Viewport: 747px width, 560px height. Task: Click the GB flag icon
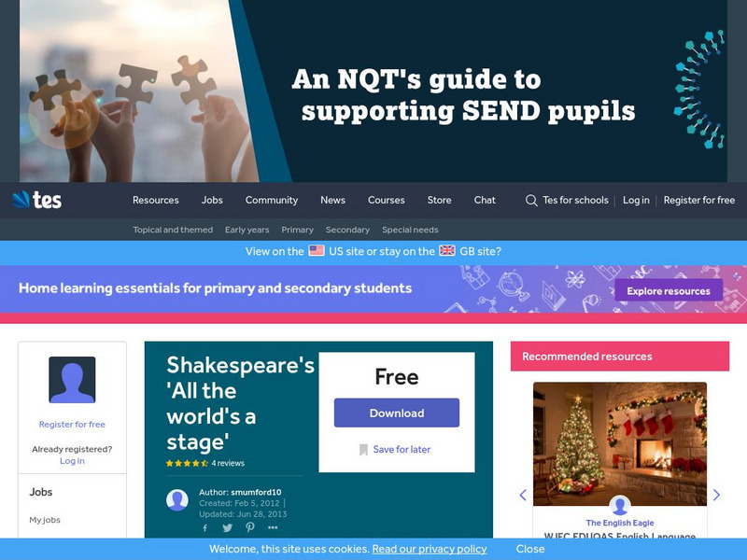coord(447,250)
